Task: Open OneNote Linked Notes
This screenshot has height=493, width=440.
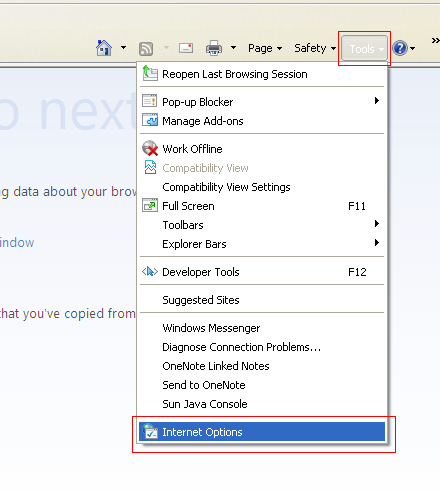Action: (262, 366)
